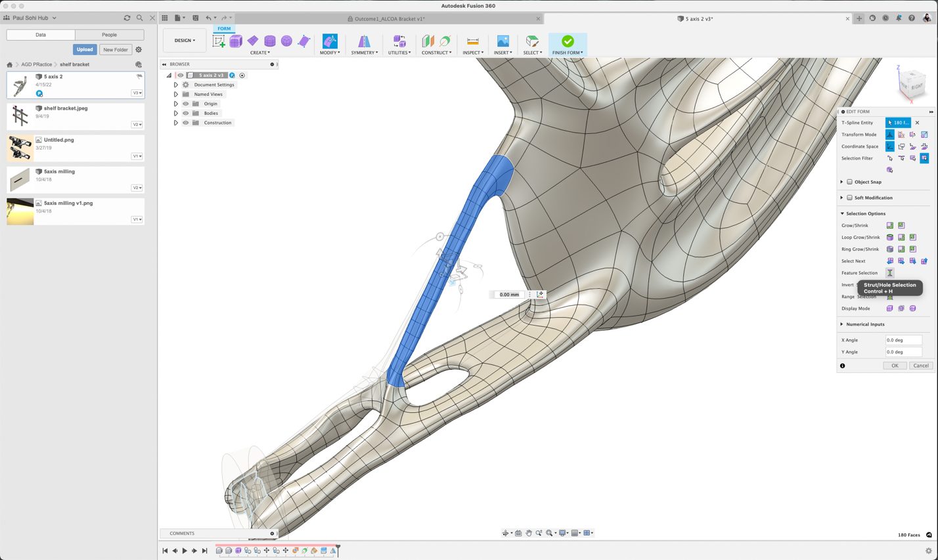Image resolution: width=938 pixels, height=560 pixels.
Task: Expand the Named Views tree item
Action: coord(175,94)
